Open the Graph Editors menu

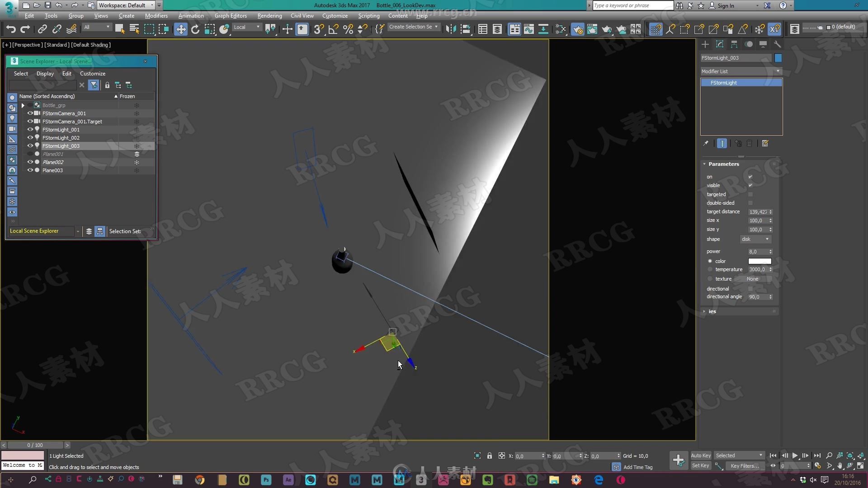pos(230,15)
